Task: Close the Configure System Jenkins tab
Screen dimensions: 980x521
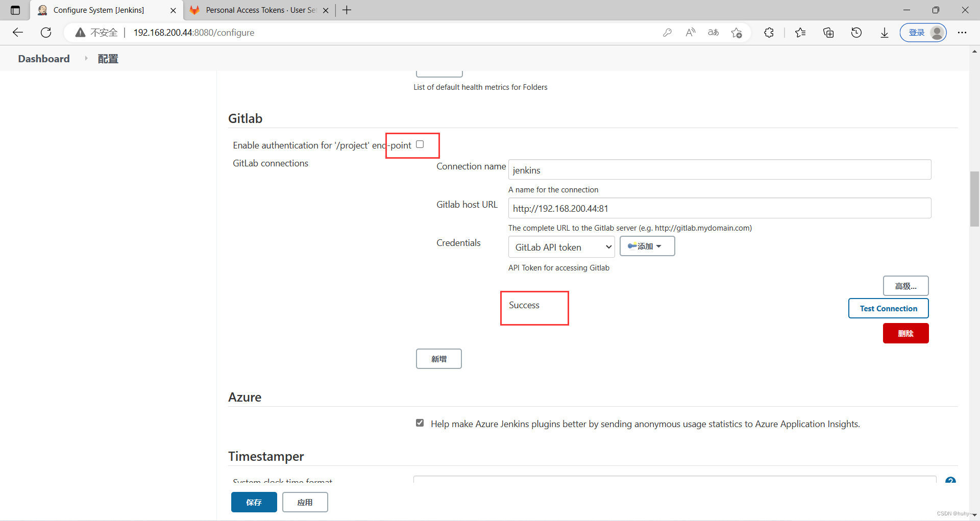Action: point(173,10)
